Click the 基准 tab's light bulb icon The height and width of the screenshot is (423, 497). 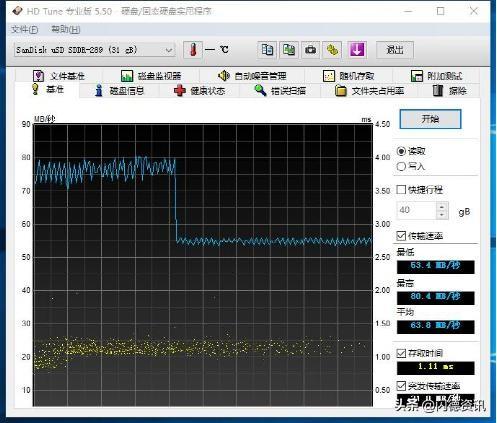click(x=35, y=89)
